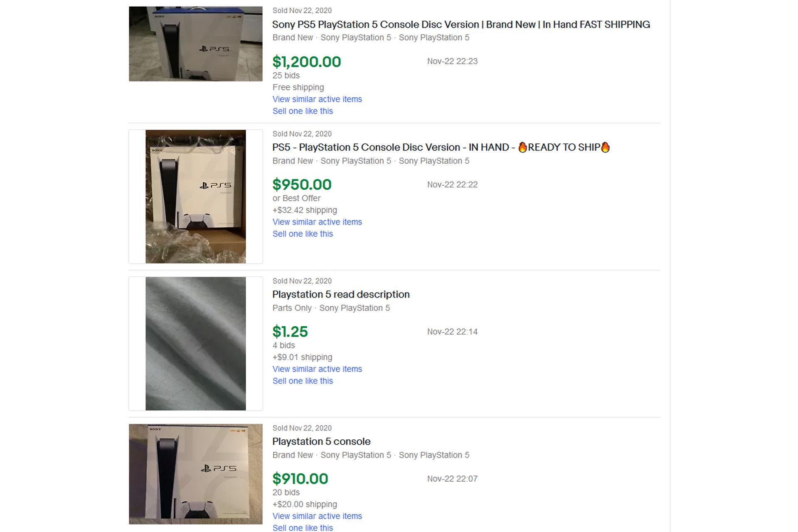This screenshot has height=532, width=798.
Task: View similar active items for the $950.00 listing
Action: [317, 222]
